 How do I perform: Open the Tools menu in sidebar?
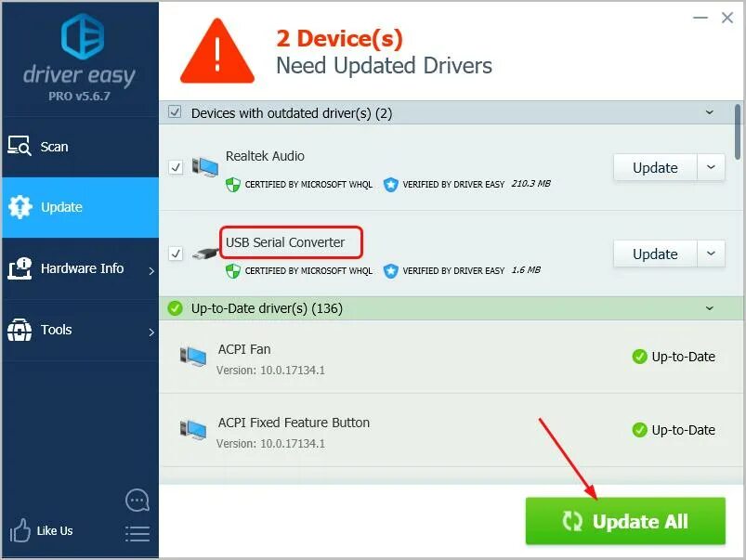(80, 330)
